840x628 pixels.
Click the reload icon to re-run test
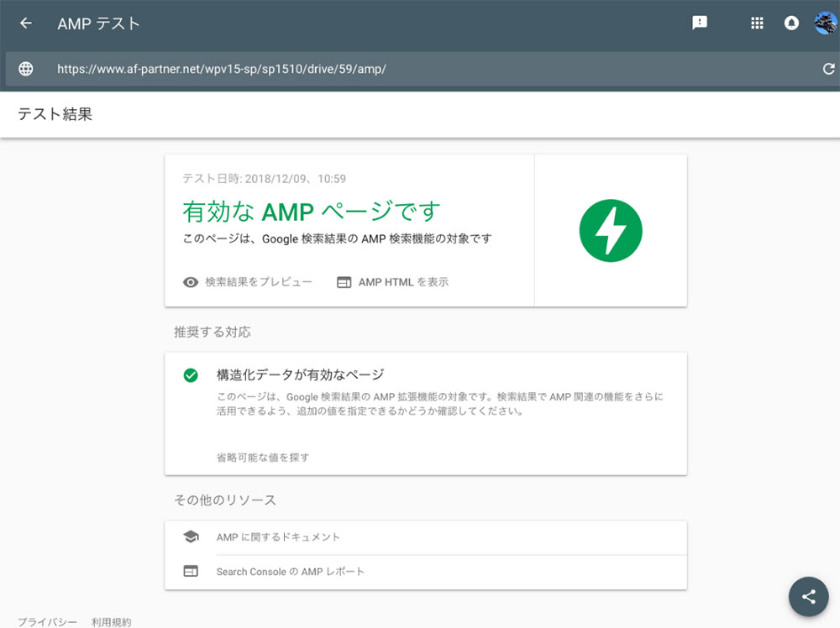828,69
